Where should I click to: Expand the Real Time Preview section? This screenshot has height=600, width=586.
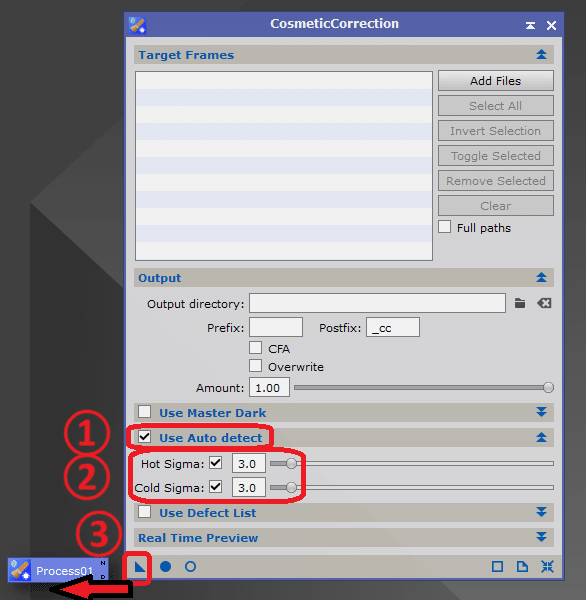(x=541, y=537)
